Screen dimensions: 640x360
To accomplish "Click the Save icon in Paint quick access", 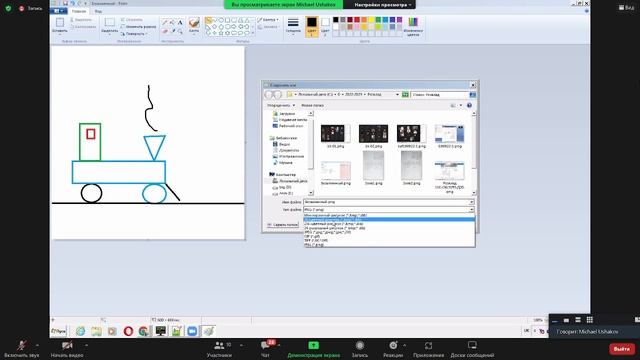I will [x=65, y=3].
